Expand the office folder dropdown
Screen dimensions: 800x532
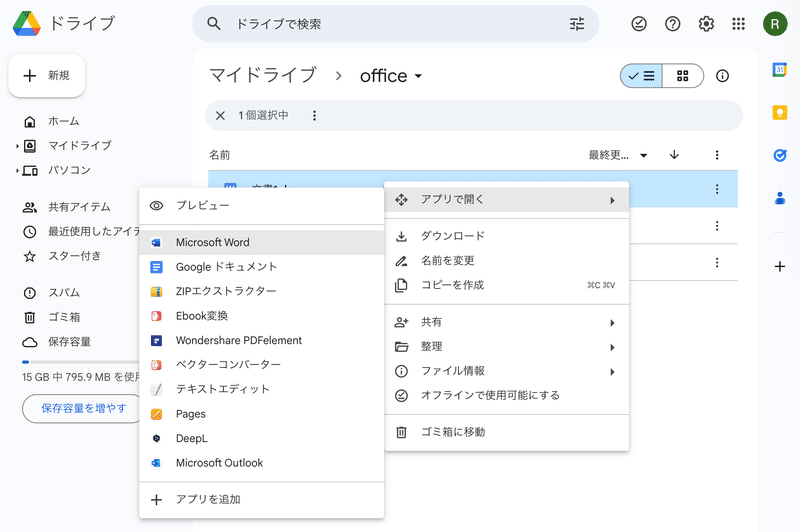tap(418, 77)
